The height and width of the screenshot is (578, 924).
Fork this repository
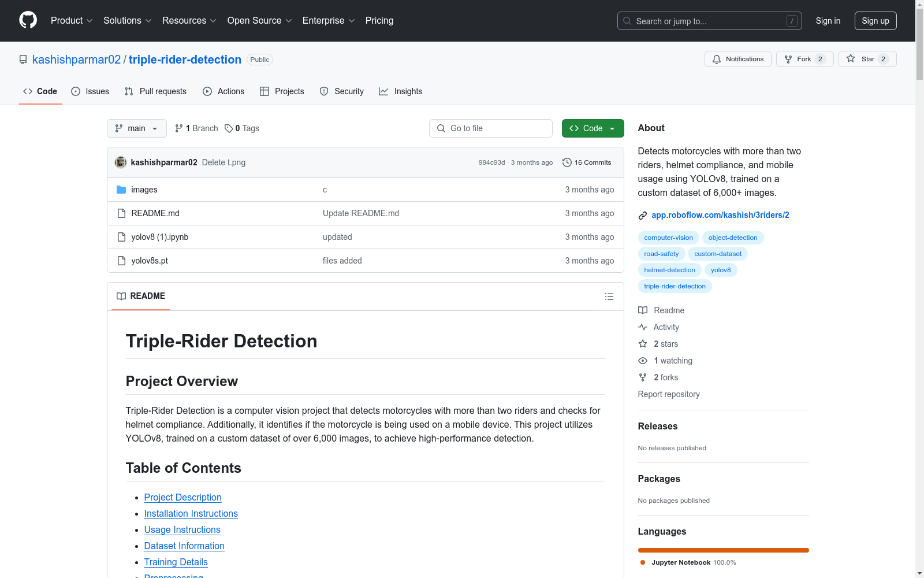pos(798,59)
